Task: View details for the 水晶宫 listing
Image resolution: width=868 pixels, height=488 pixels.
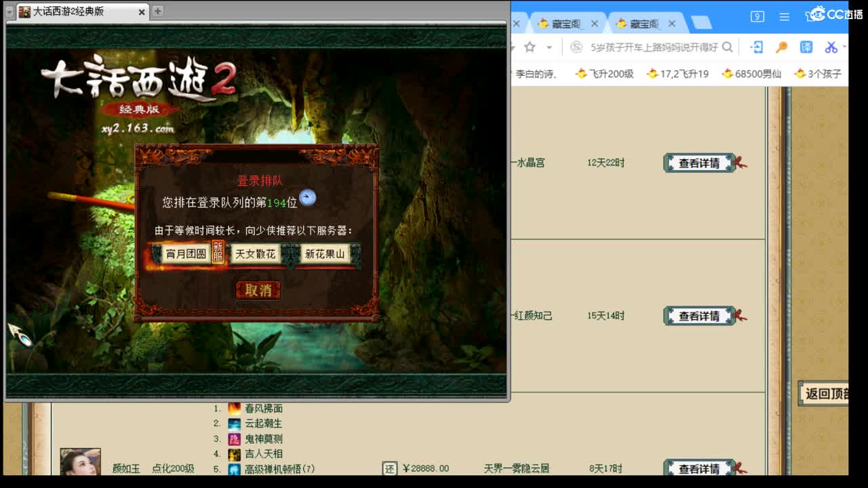Action: click(x=699, y=163)
